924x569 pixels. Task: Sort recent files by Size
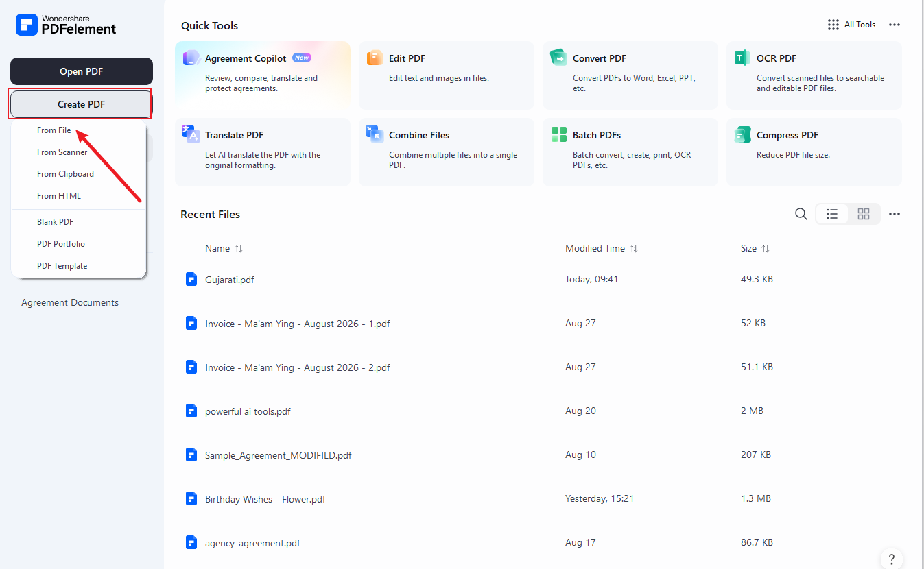point(755,248)
